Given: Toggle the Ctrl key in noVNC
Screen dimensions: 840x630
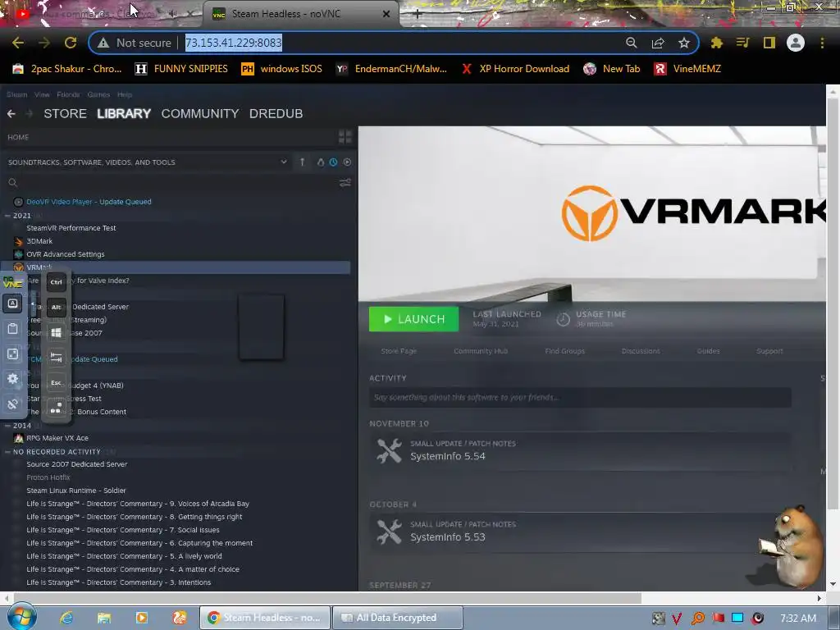Looking at the screenshot, I should pos(57,282).
